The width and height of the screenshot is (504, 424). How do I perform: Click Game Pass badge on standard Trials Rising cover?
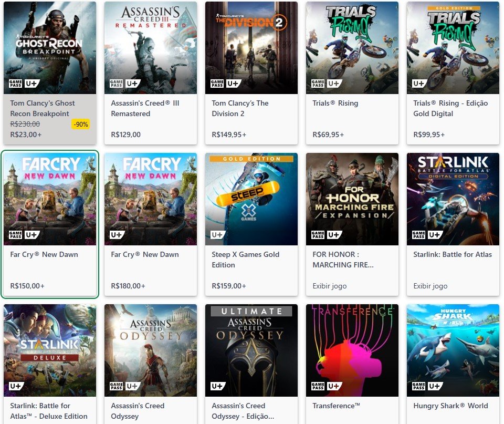click(318, 84)
